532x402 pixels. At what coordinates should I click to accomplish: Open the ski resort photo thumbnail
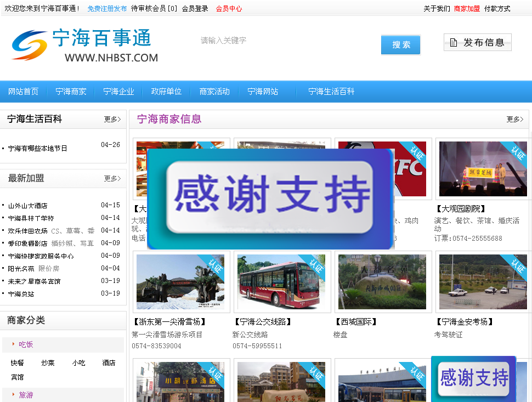(x=180, y=282)
